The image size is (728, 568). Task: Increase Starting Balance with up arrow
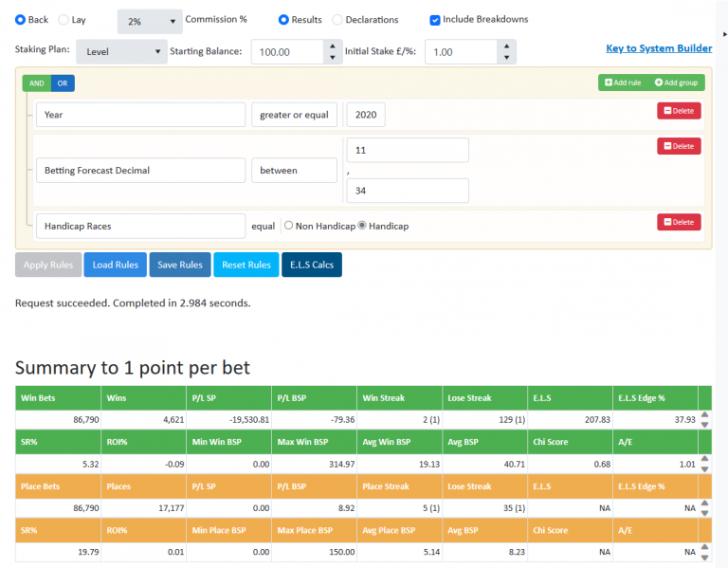pyautogui.click(x=333, y=46)
